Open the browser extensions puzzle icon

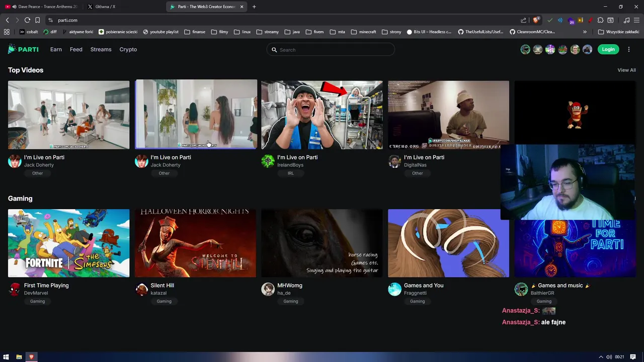point(600,20)
